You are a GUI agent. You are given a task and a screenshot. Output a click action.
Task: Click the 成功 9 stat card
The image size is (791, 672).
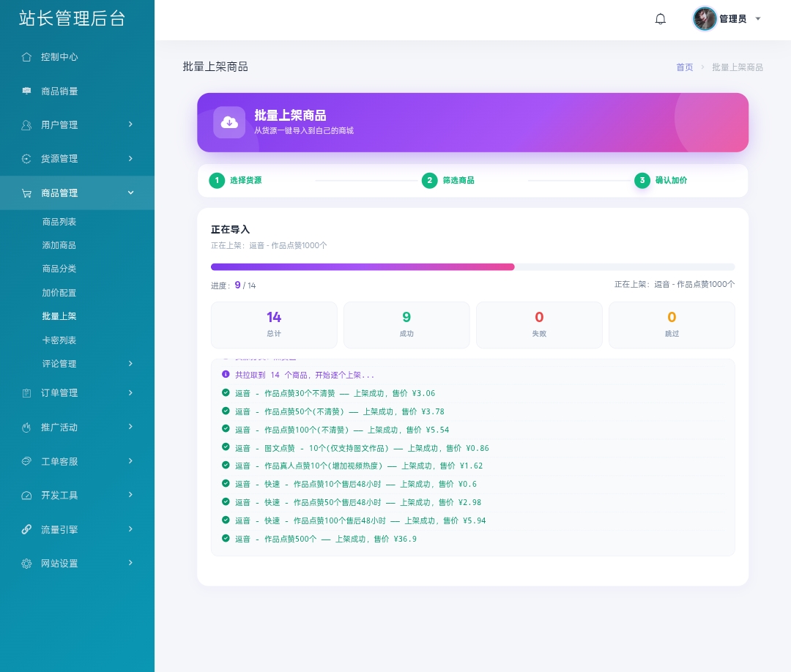(x=406, y=325)
